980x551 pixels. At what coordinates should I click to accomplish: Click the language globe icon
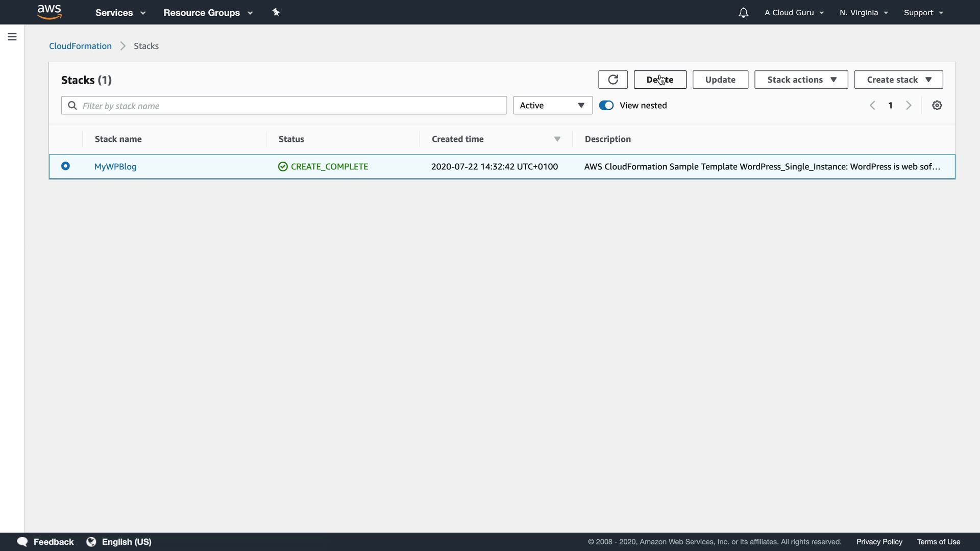[91, 542]
